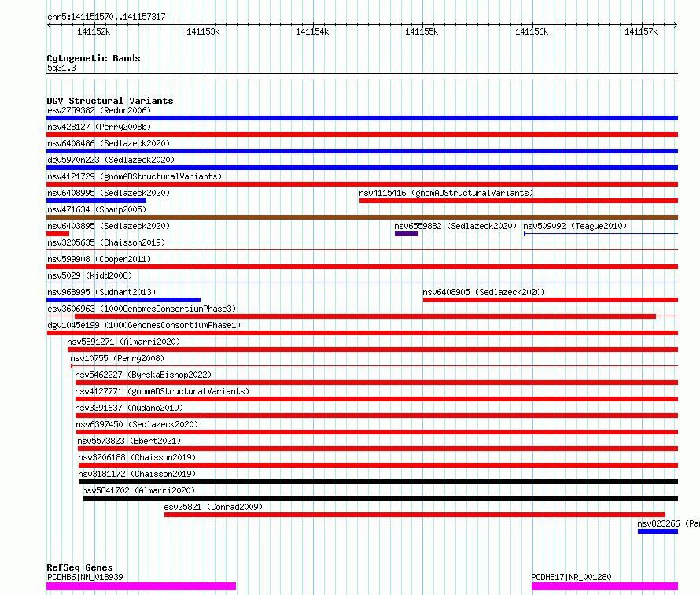This screenshot has width=700, height=595.
Task: Click nsv509092 (Teague2010) label
Action: (x=575, y=226)
